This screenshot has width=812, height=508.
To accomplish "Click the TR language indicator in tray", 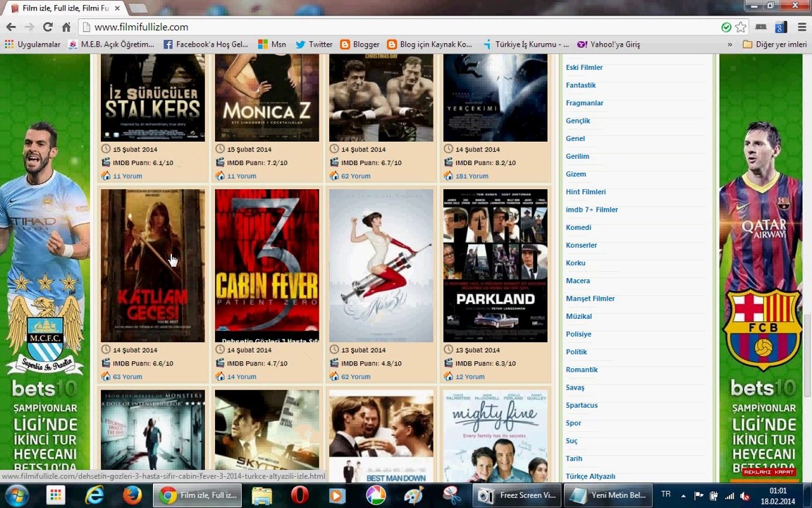I will tap(666, 494).
